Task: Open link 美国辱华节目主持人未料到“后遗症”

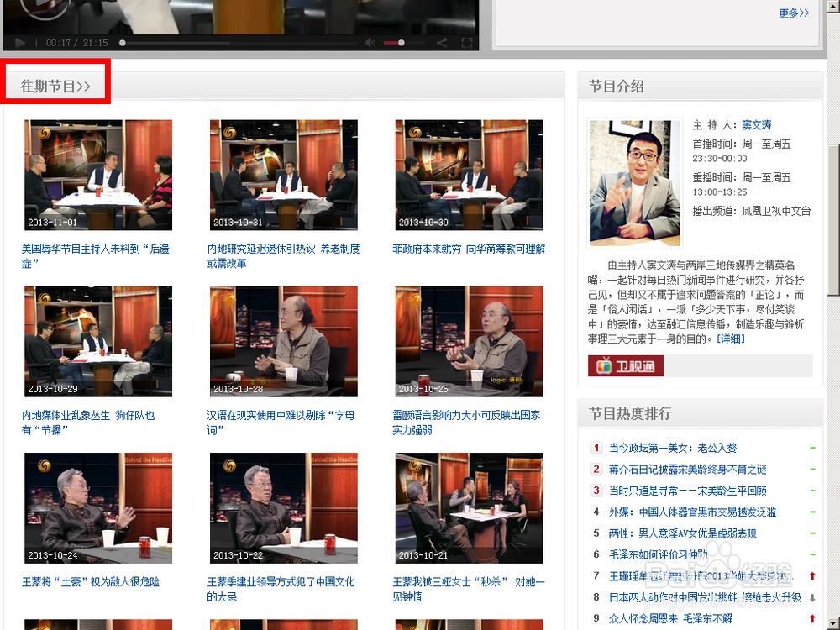Action: (96, 256)
